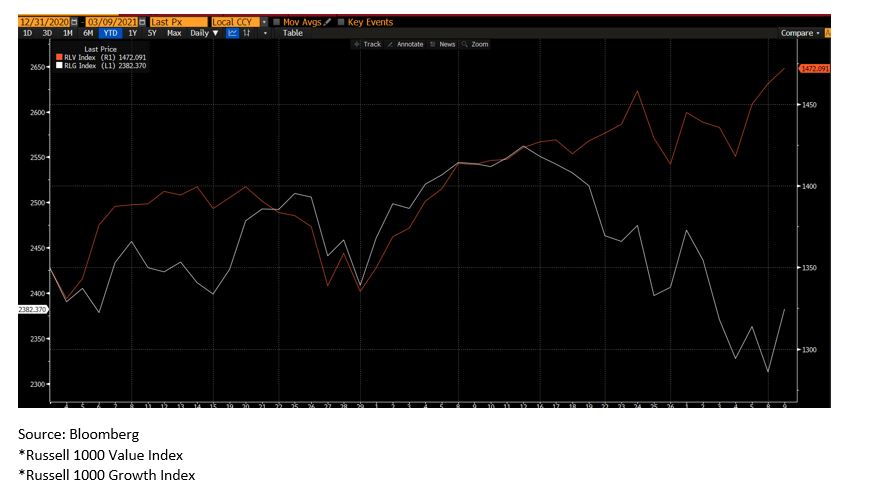Screen dimensions: 874x500
Task: Select the 6M time range
Action: pyautogui.click(x=88, y=33)
